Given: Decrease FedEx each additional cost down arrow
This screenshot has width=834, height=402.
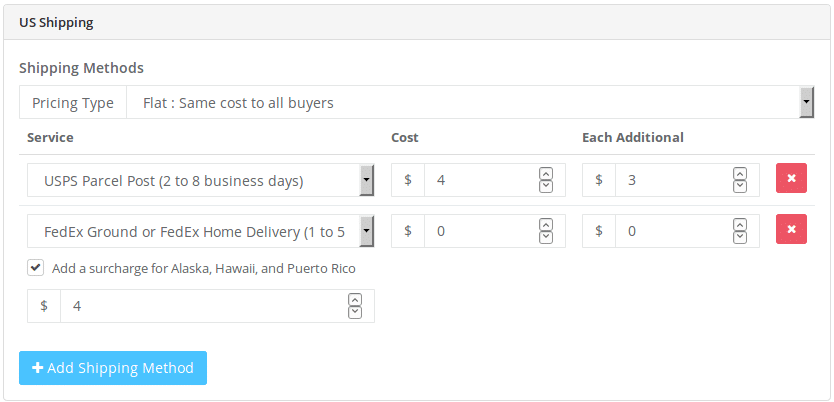Looking at the screenshot, I should pos(739,237).
